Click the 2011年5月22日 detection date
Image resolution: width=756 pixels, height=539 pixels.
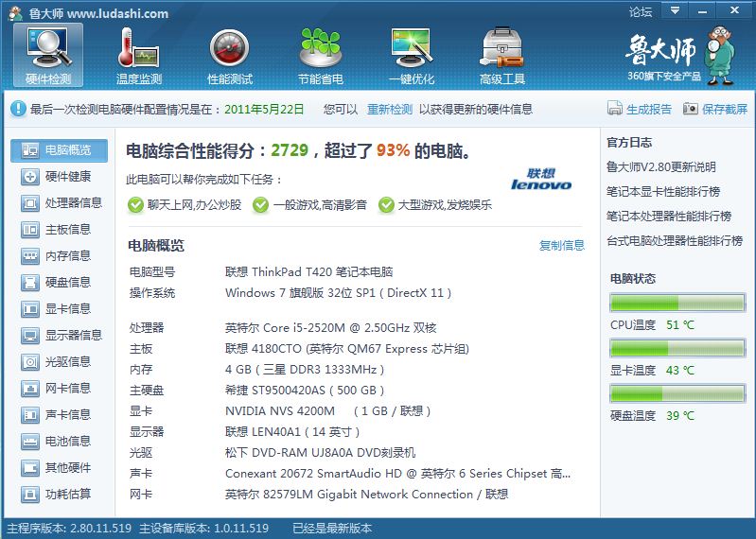[x=264, y=110]
